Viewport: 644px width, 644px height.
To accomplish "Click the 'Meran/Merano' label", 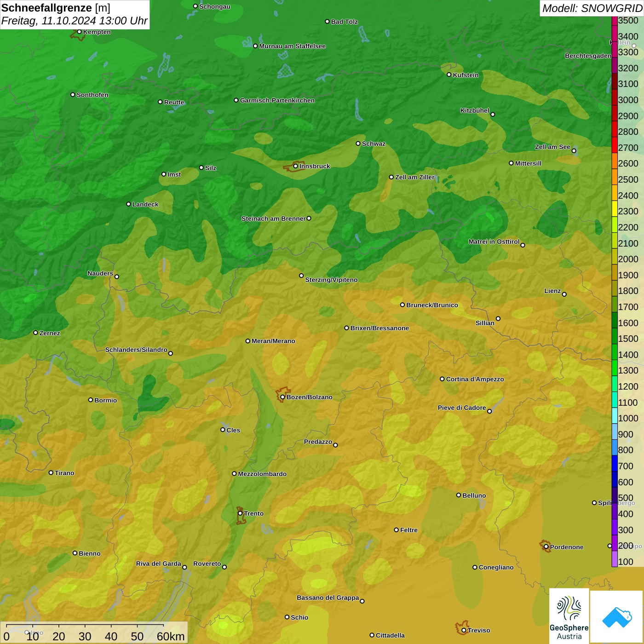I will click(x=273, y=341).
